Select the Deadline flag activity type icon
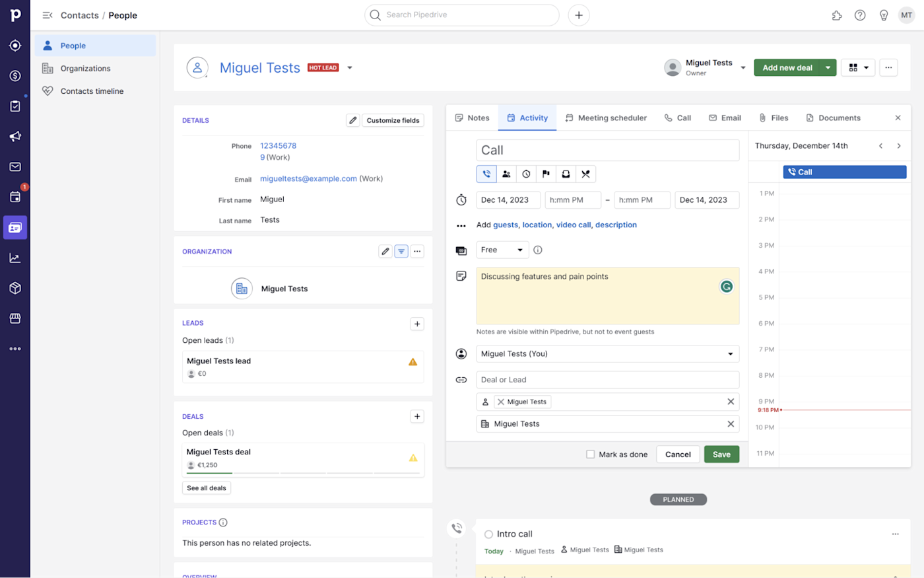 [546, 174]
